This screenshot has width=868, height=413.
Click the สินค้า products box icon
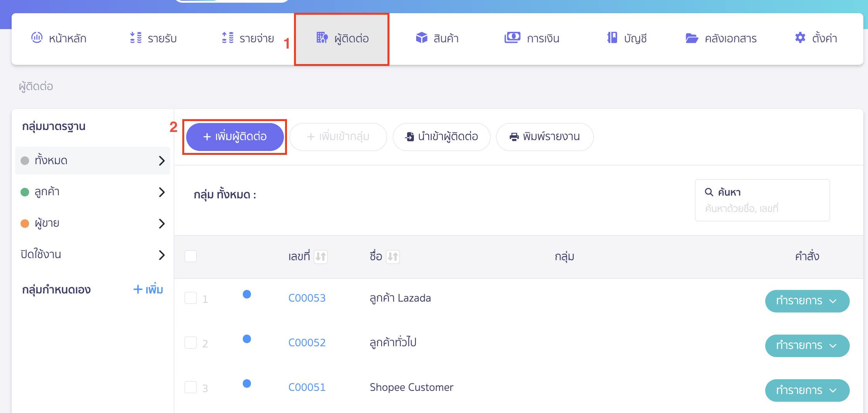(x=422, y=38)
